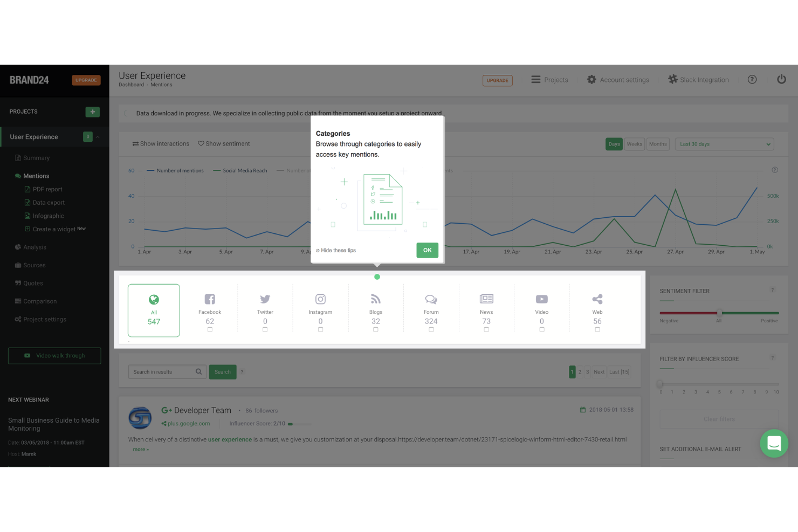
Task: Click the help question mark icon
Action: (x=752, y=79)
